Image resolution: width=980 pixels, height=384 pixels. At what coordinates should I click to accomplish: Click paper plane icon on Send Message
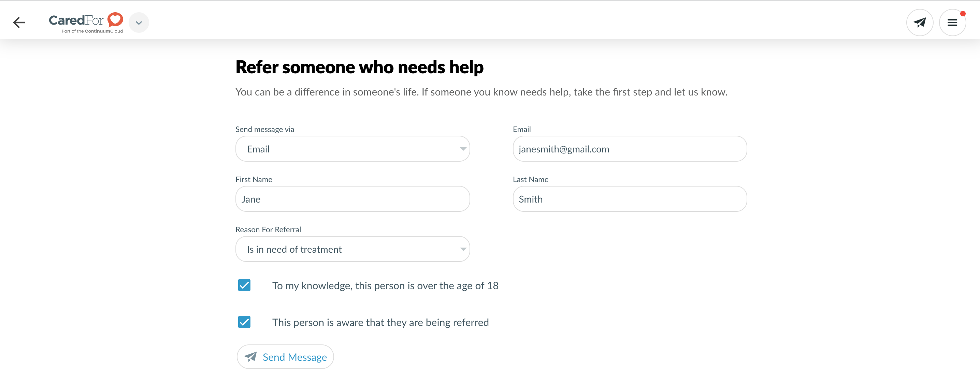(250, 357)
